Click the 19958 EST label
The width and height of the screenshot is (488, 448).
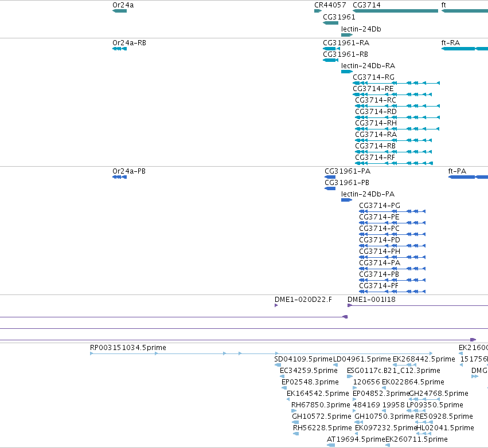click(x=393, y=405)
